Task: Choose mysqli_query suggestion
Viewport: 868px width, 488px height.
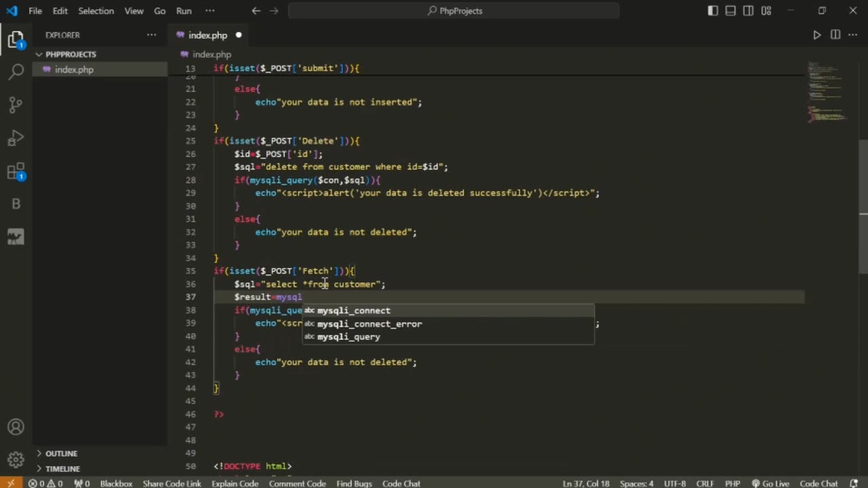Action: [x=448, y=337]
